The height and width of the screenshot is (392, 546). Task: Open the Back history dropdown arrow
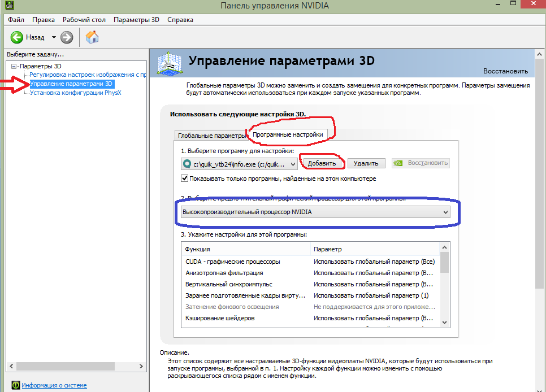tap(54, 37)
